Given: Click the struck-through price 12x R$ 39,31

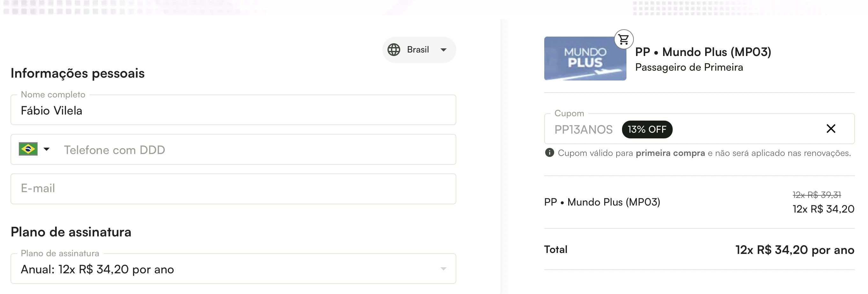Looking at the screenshot, I should pyautogui.click(x=816, y=195).
